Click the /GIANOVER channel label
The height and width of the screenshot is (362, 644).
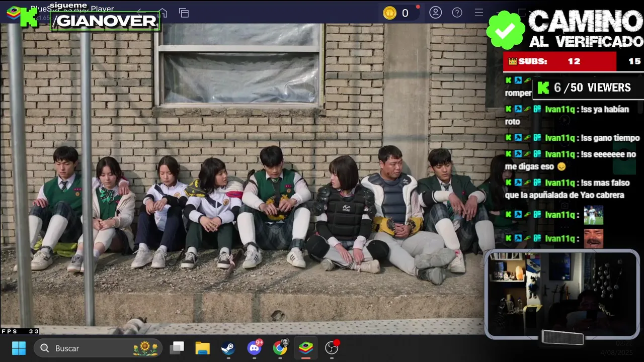(105, 21)
